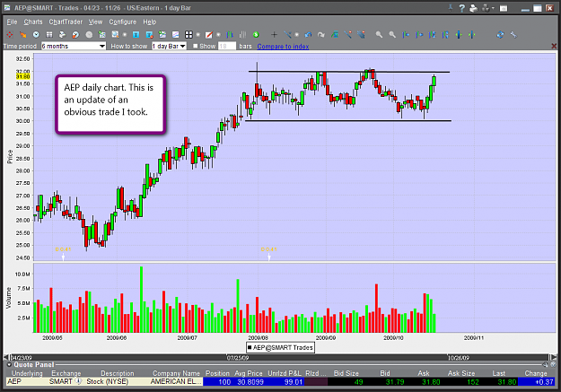The image size is (561, 392).
Task: Click the orange arrow toolbar icon
Action: [23, 35]
